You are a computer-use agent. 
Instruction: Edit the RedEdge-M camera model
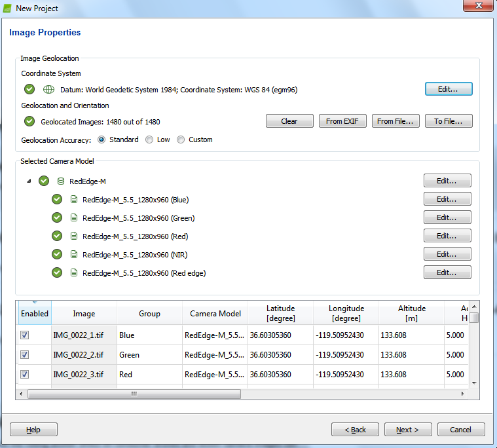pos(447,181)
